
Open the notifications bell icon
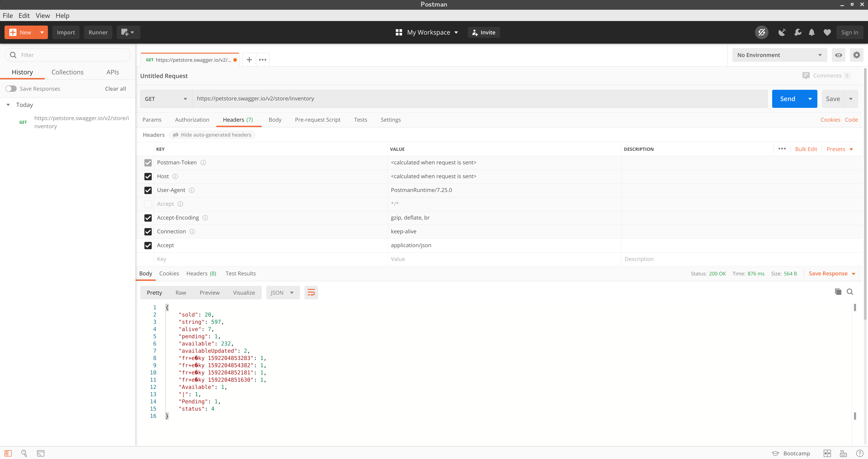(811, 32)
